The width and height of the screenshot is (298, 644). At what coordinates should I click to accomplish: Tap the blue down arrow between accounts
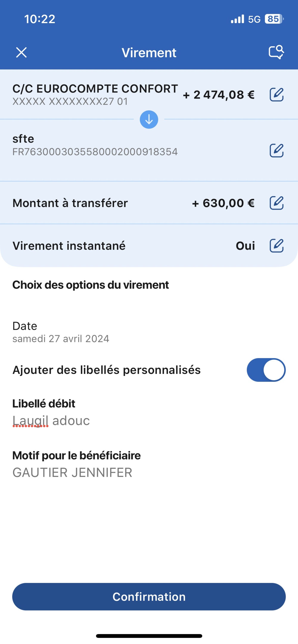click(149, 119)
